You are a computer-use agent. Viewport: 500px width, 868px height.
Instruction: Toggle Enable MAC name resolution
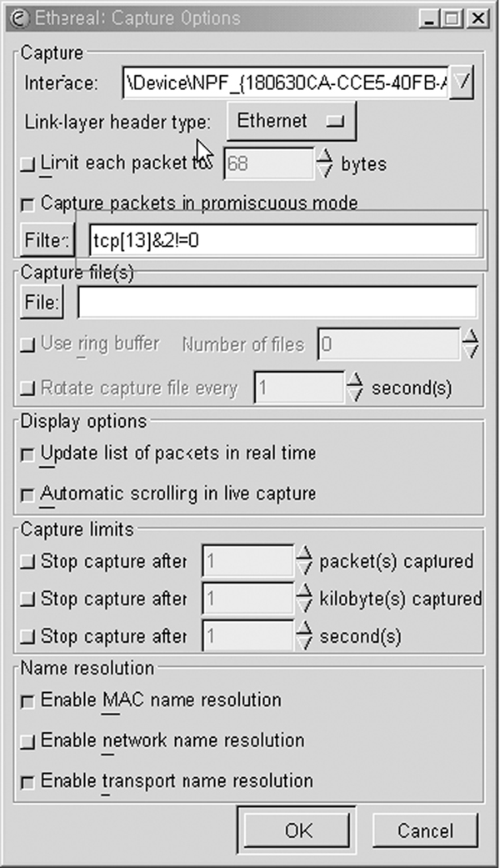[27, 702]
